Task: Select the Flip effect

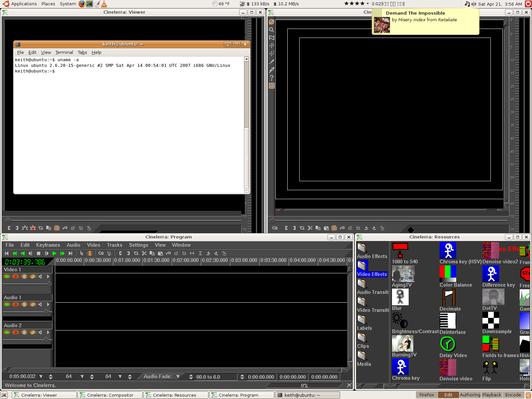Action: coord(490,370)
